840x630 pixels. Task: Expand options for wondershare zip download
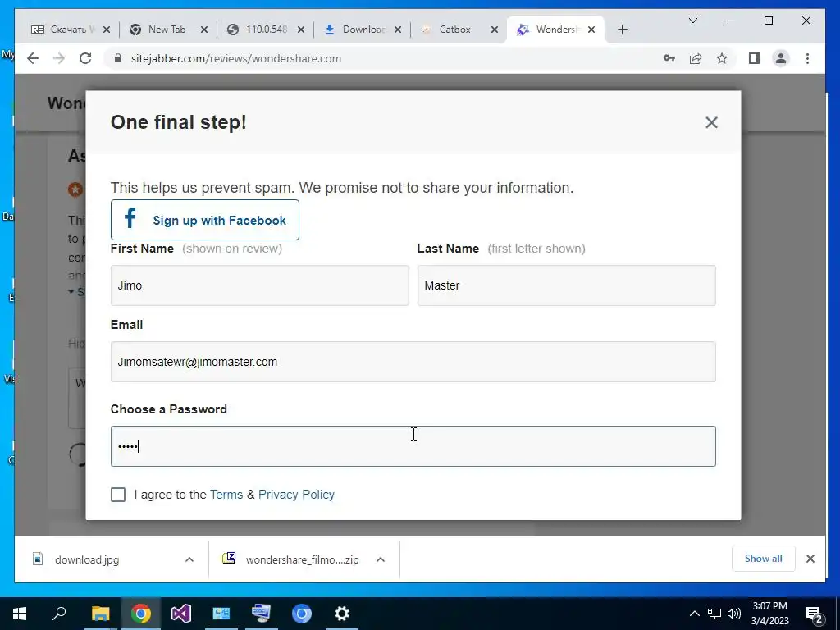[381, 559]
